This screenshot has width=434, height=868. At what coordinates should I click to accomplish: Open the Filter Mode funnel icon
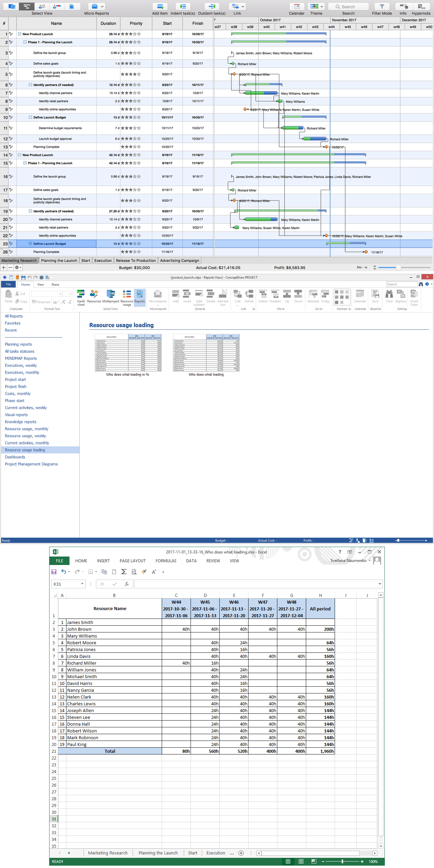(382, 6)
